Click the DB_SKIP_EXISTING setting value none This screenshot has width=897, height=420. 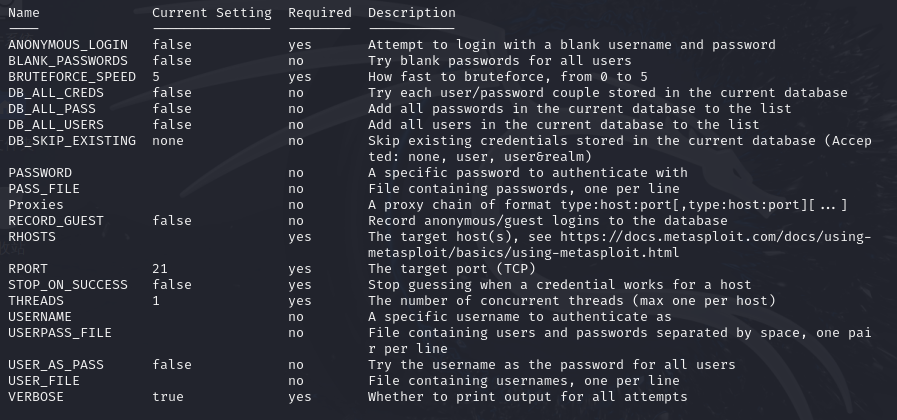168,141
